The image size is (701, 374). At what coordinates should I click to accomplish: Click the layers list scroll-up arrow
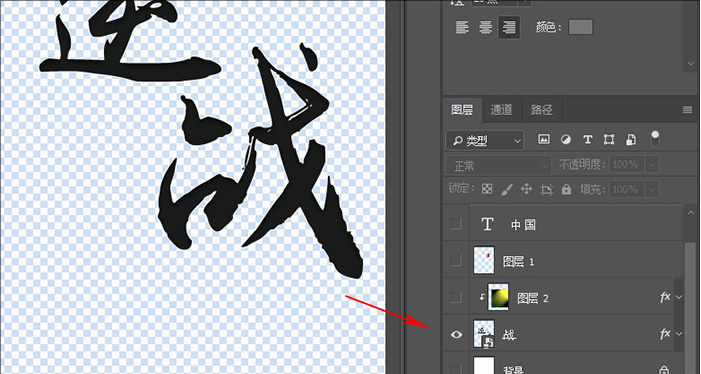(x=691, y=213)
